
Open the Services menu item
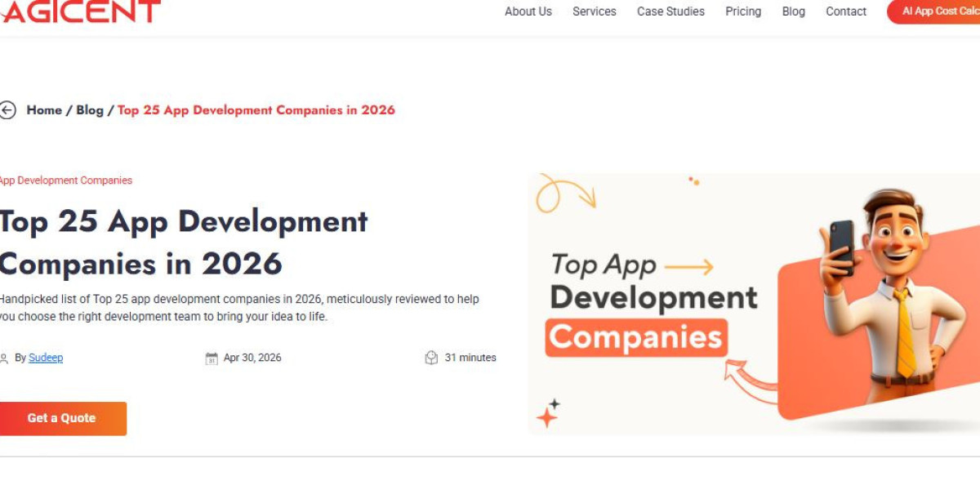pyautogui.click(x=595, y=11)
